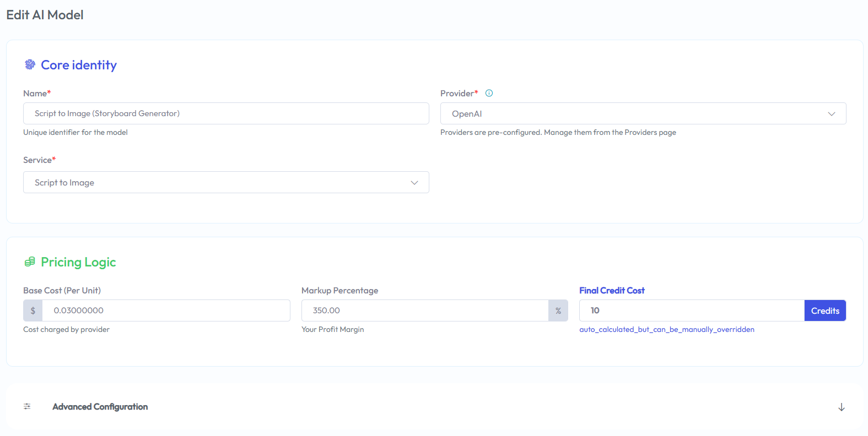Click the auto_calculated_but_can_be_manually_overridden hint text

click(x=667, y=329)
